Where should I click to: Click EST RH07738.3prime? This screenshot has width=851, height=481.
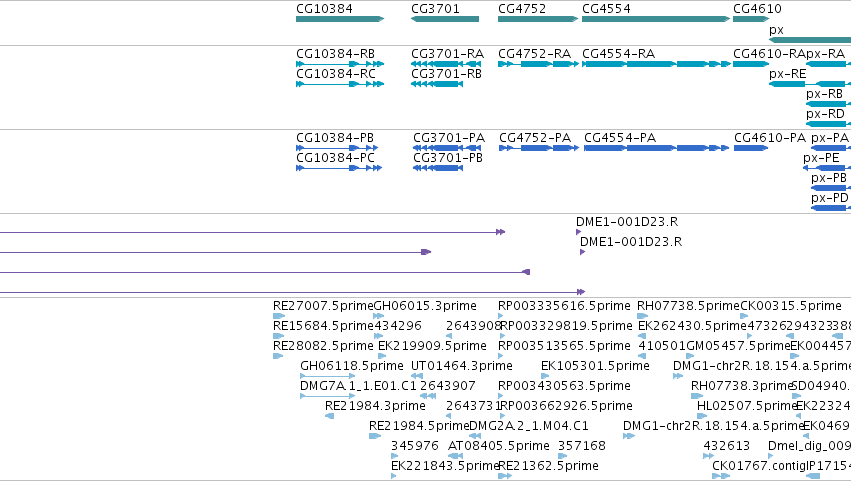[741, 387]
